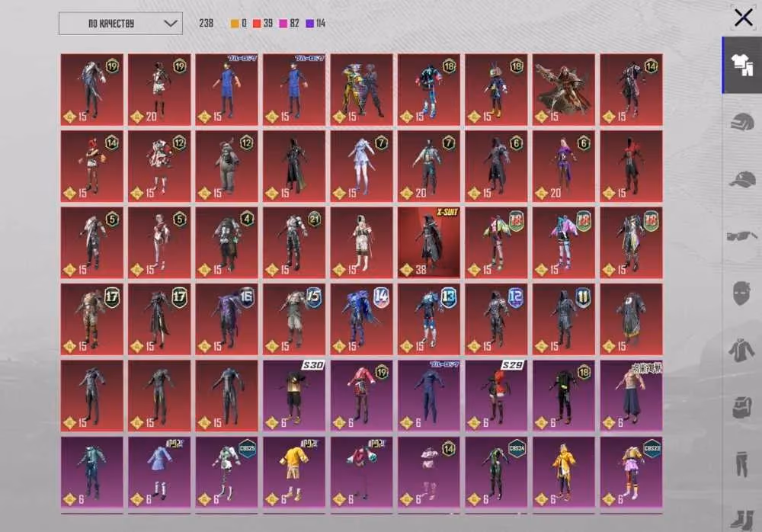
Task: Select the outfit with badge 21
Action: 294,242
